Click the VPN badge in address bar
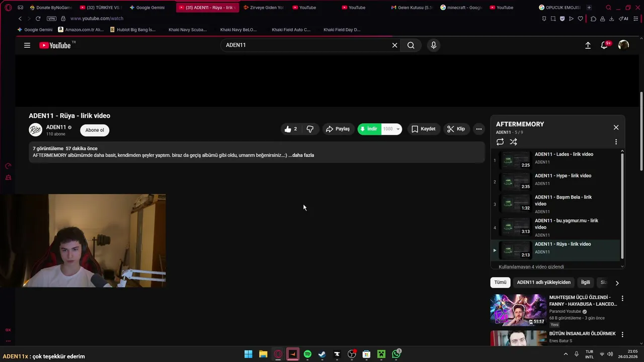Screen dimensions: 644x362 pos(51,19)
